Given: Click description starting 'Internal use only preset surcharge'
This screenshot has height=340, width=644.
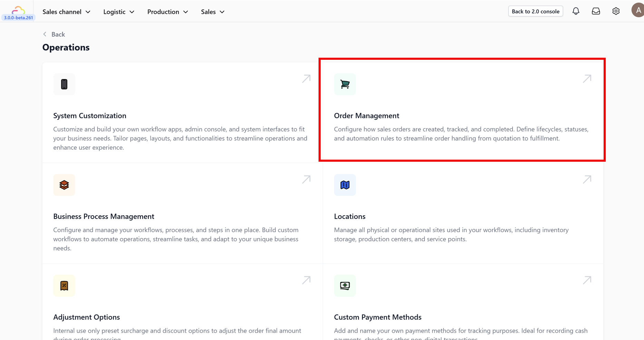Looking at the screenshot, I should pyautogui.click(x=177, y=333).
